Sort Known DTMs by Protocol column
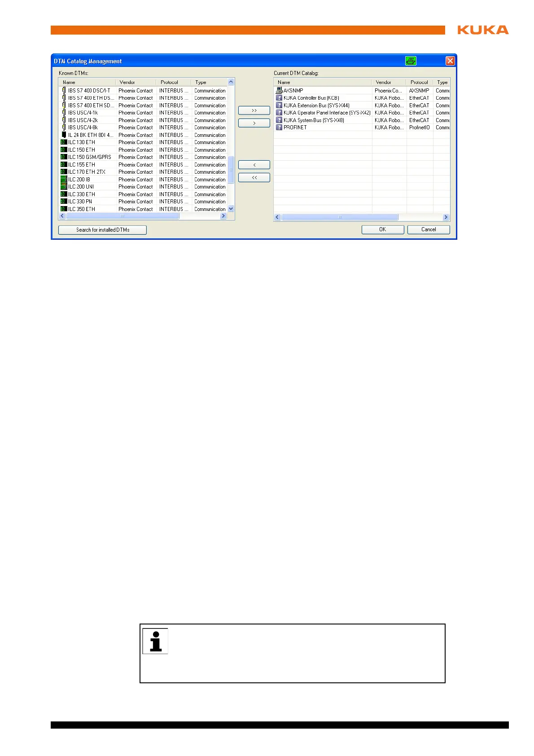Screen dimensions: 534x756 (x=173, y=82)
